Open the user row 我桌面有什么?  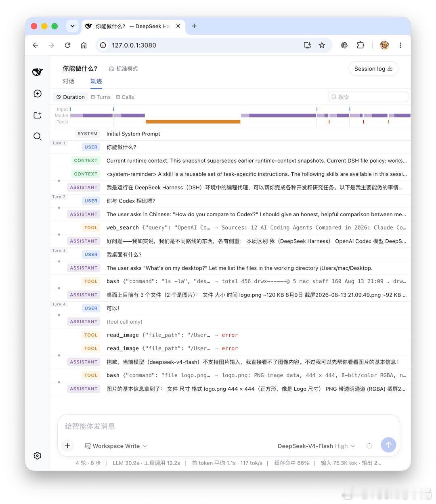(231, 254)
